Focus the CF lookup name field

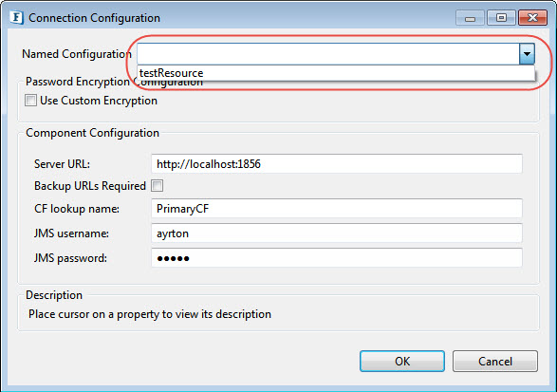pyautogui.click(x=337, y=209)
